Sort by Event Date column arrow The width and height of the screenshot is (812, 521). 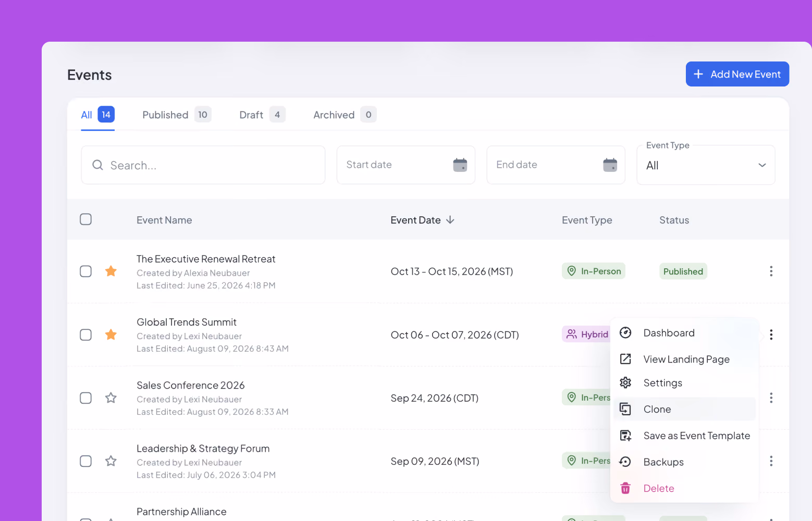(x=450, y=220)
